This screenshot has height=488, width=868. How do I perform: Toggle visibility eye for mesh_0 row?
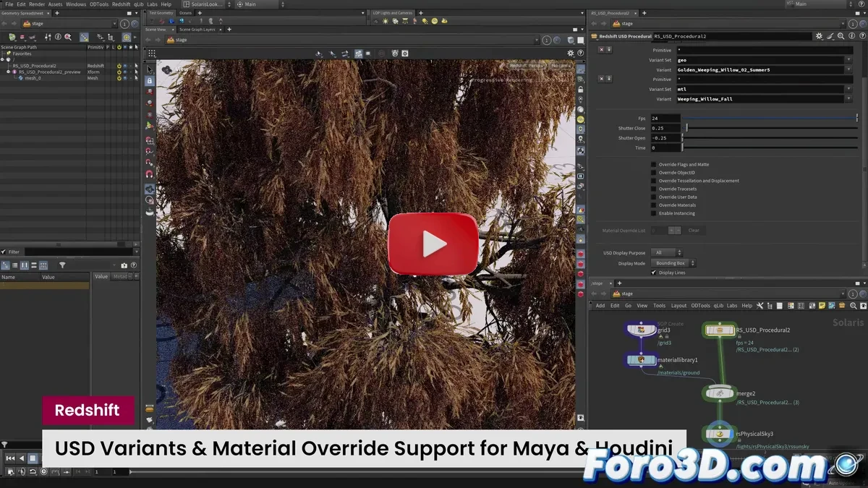point(124,78)
